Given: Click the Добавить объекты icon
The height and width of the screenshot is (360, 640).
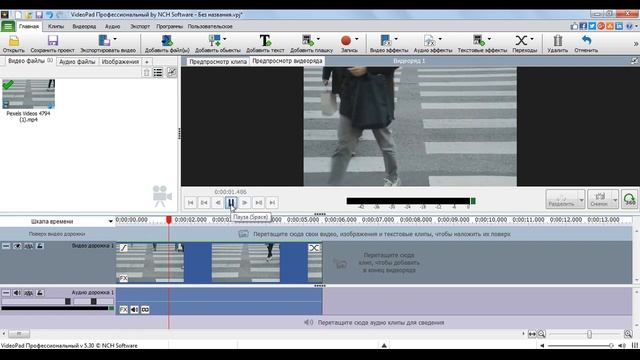Looking at the screenshot, I should [x=214, y=41].
